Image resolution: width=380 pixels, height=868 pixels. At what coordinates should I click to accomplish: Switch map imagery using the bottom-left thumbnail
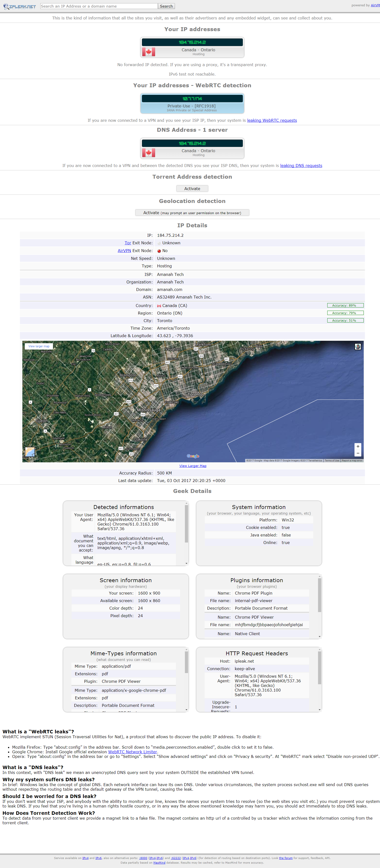(30, 452)
